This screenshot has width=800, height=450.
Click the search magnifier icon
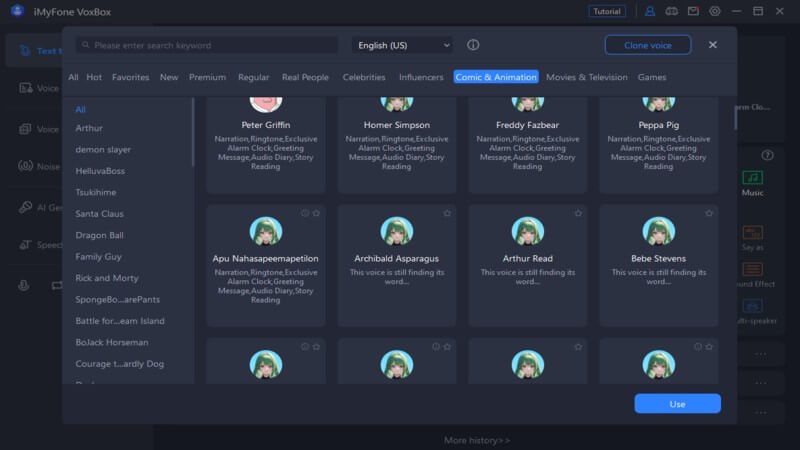pos(86,45)
